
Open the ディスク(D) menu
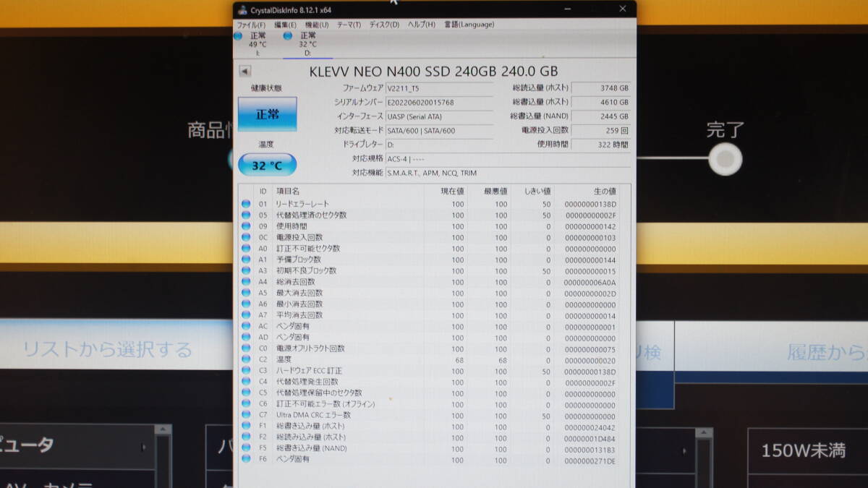click(x=384, y=25)
